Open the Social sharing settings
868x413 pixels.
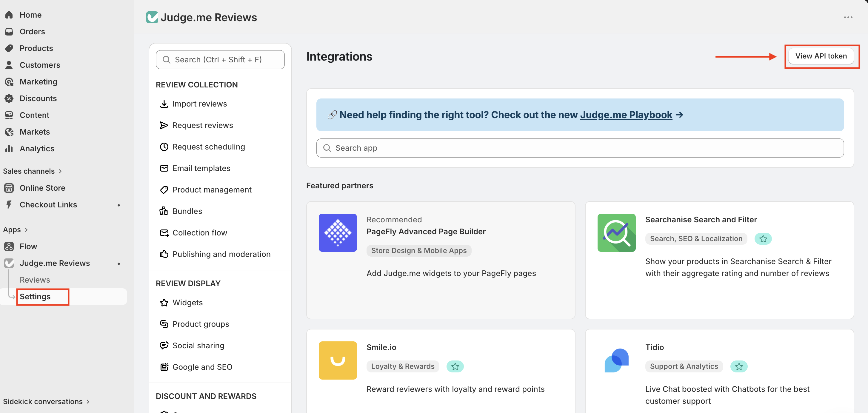[x=198, y=345]
